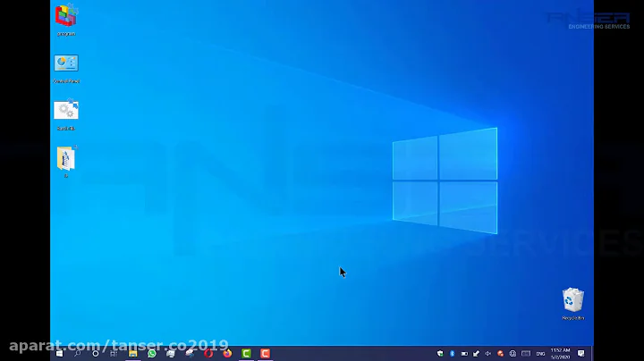Image resolution: width=644 pixels, height=361 pixels.
Task: Open Action Center notifications icon
Action: click(x=580, y=354)
